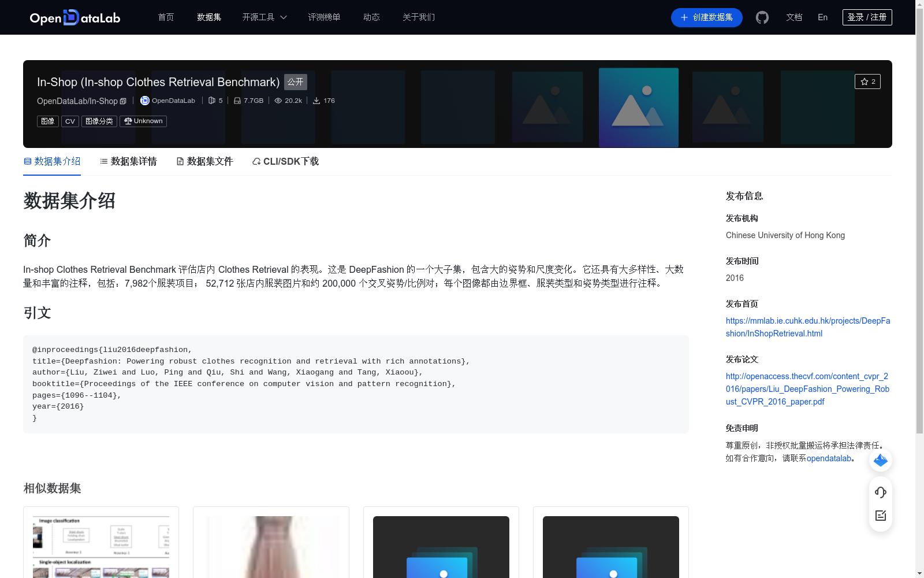924x578 pixels.
Task: Click the views eye icon 20.2k
Action: (278, 101)
